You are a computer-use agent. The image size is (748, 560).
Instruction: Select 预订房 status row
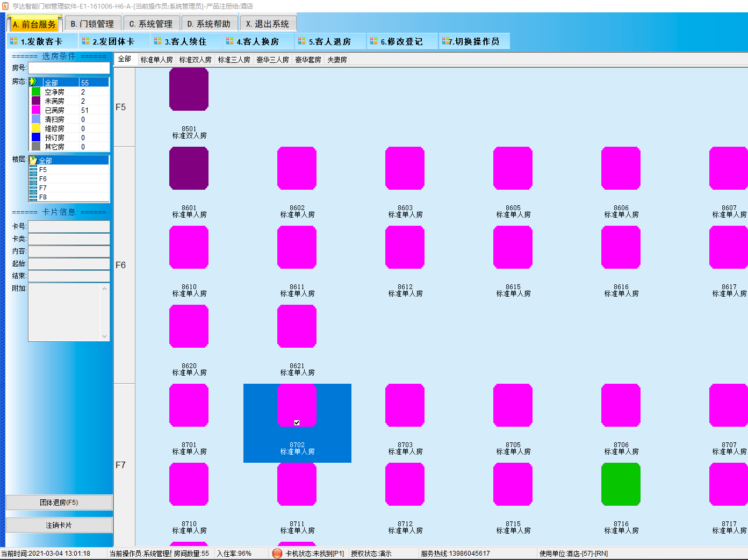tap(69, 138)
